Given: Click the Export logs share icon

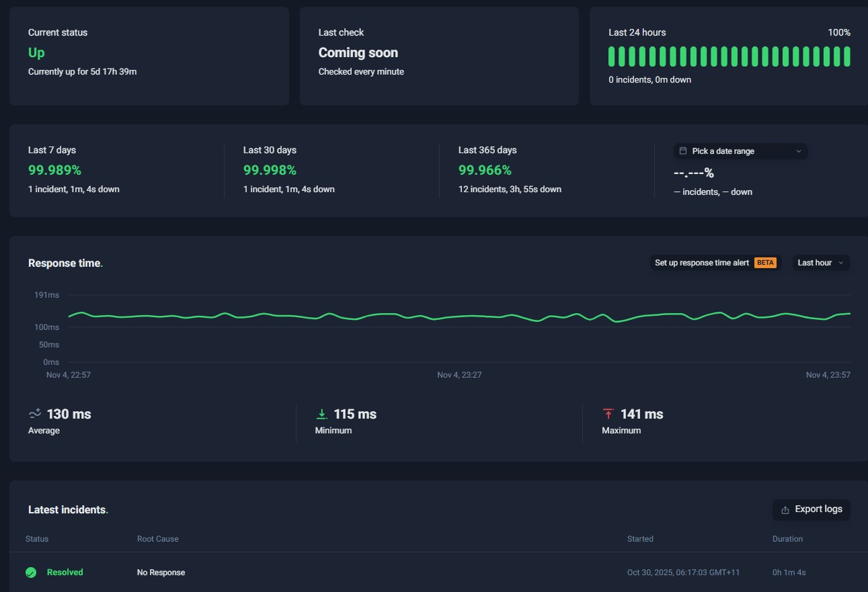Looking at the screenshot, I should coord(785,510).
